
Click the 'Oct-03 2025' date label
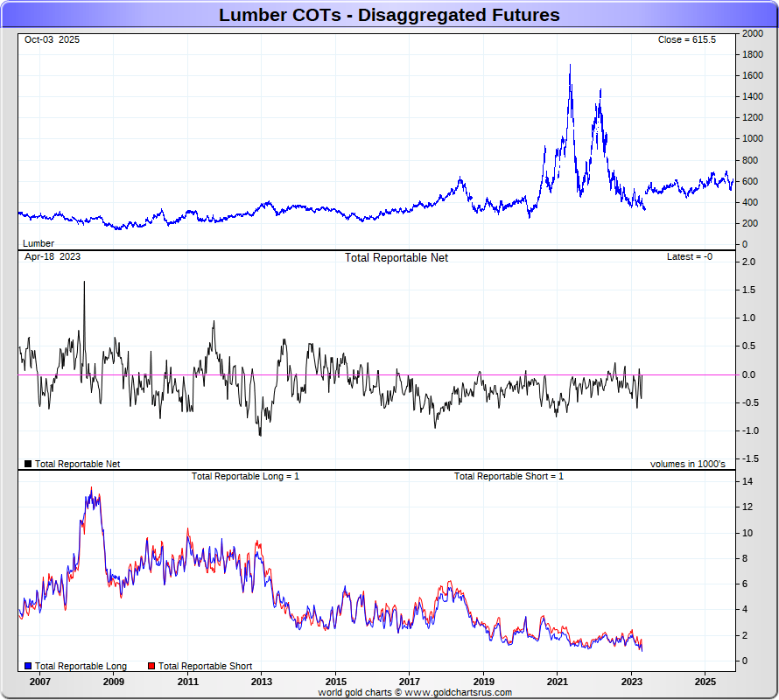click(52, 39)
